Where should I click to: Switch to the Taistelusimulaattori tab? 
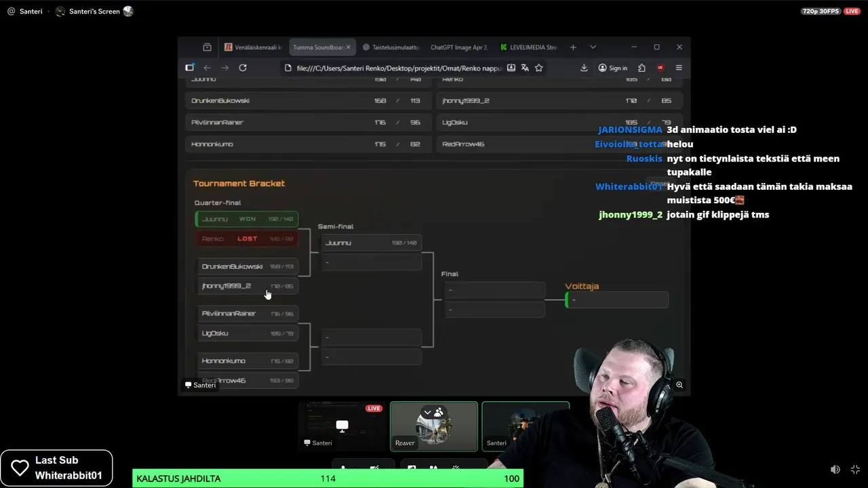[x=391, y=47]
